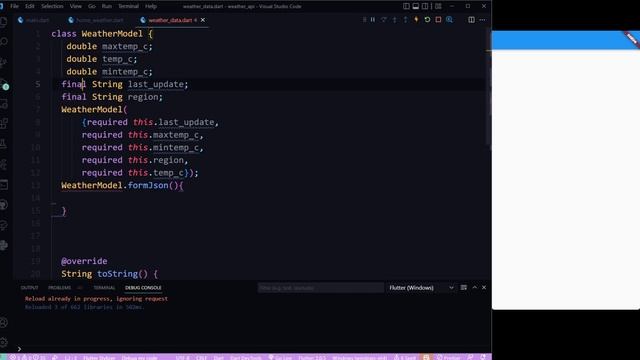Open the Flutter widget inspector icon
Screen dimensions: 640x360
pos(449,20)
